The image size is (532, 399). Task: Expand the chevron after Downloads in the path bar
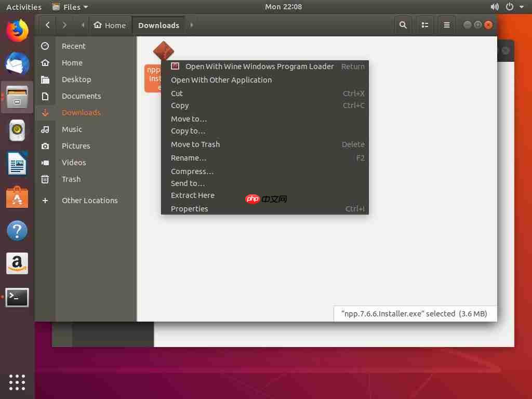click(192, 24)
